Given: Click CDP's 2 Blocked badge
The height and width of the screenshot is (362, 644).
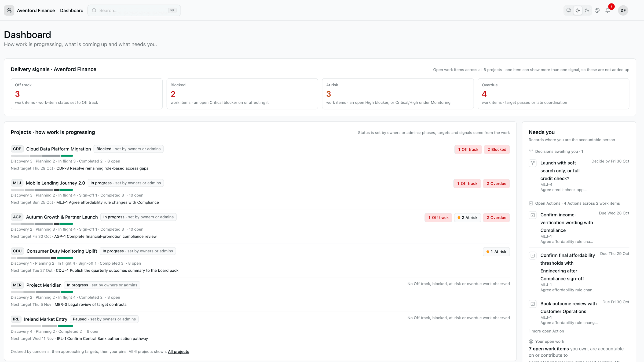Looking at the screenshot, I should (x=497, y=150).
